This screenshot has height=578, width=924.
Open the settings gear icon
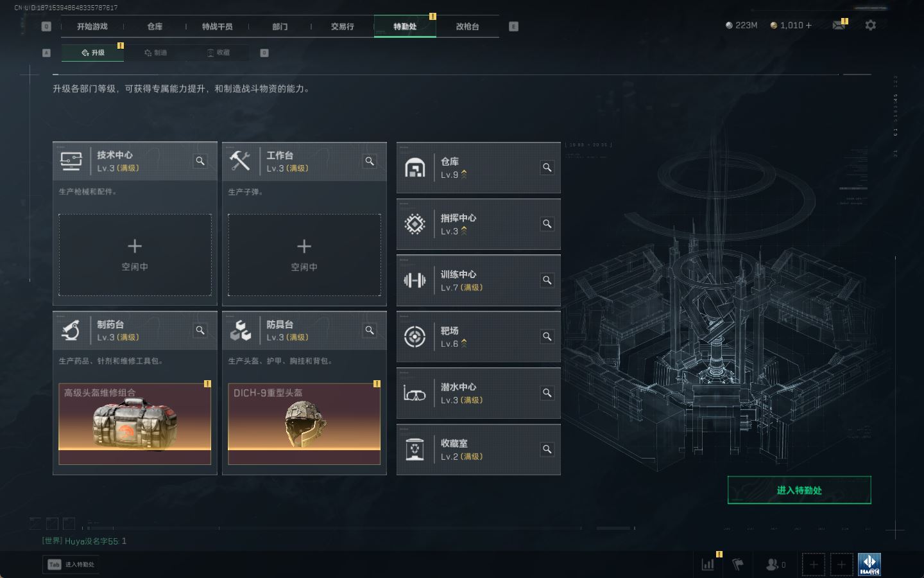tap(870, 25)
